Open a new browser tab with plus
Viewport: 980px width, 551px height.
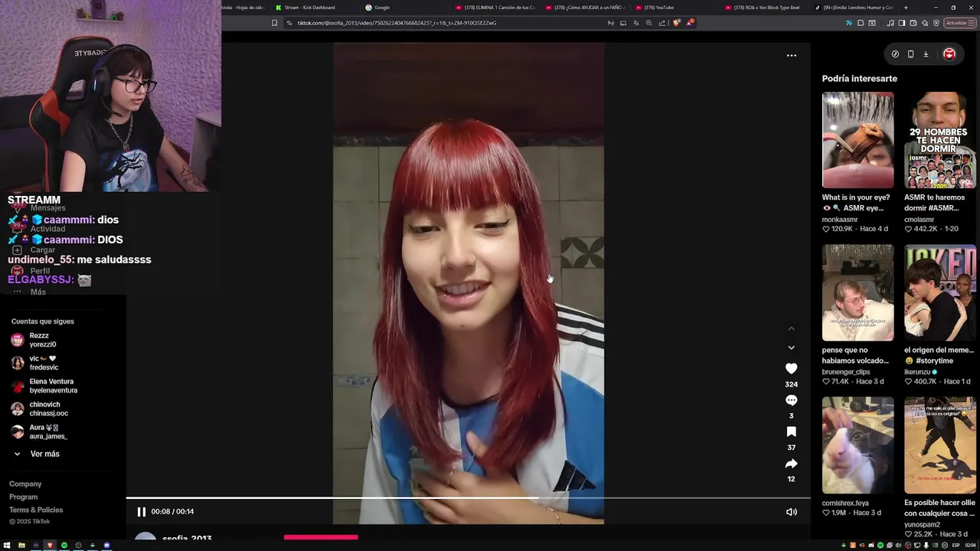coord(906,8)
